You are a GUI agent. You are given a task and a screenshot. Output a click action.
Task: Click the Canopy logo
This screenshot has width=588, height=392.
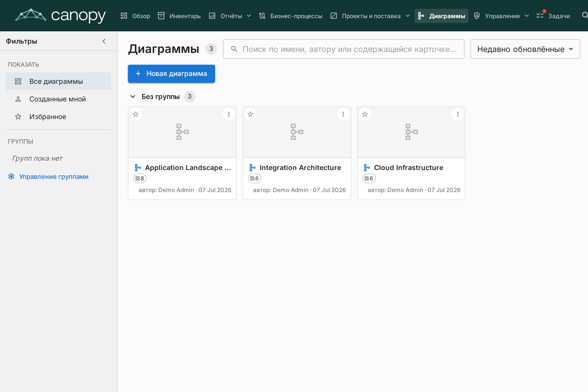click(x=61, y=15)
